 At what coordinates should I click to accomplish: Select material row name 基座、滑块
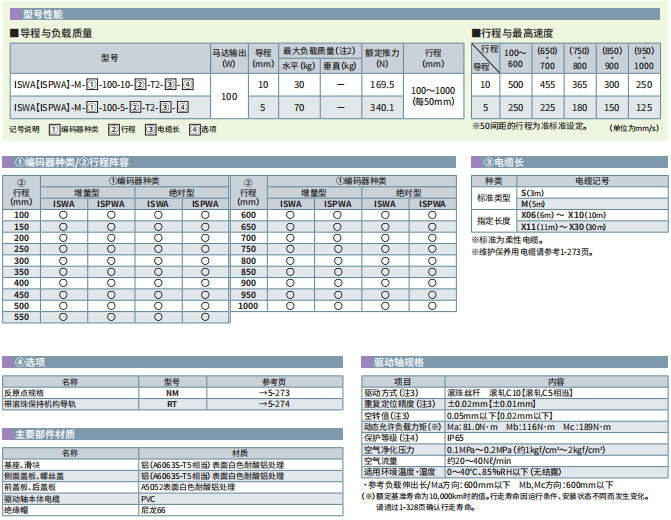[22, 465]
